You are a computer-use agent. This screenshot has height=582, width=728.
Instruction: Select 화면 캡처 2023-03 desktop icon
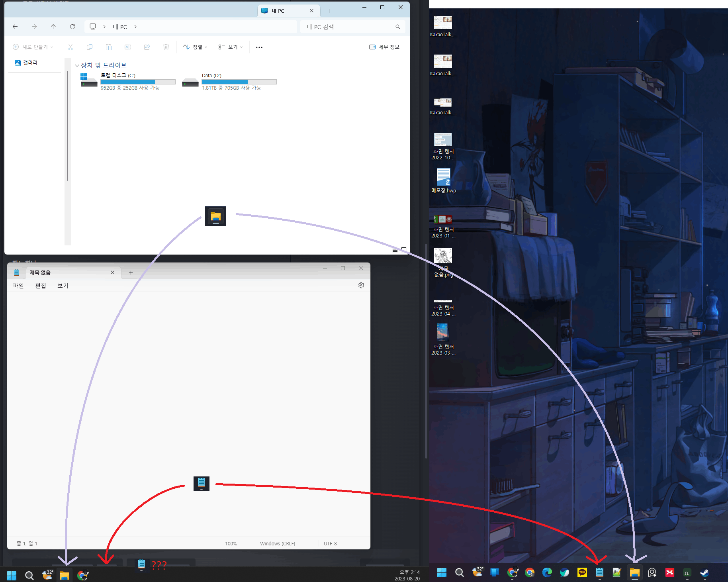[x=443, y=339]
